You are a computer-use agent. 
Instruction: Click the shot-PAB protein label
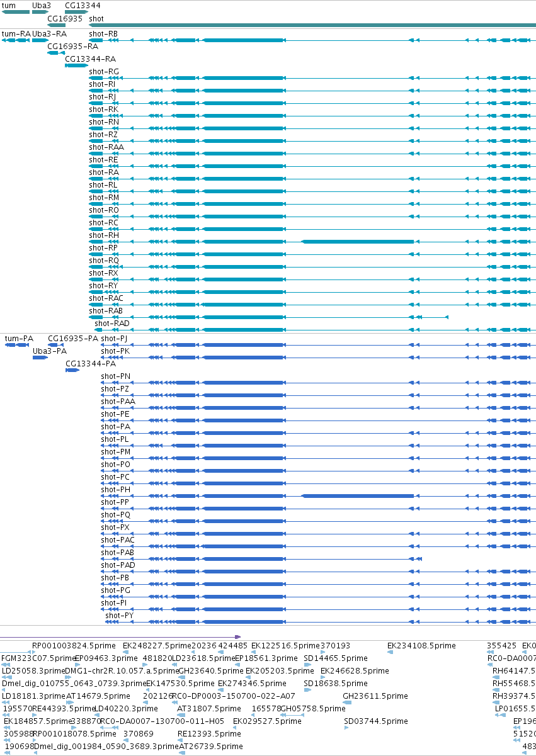[117, 553]
